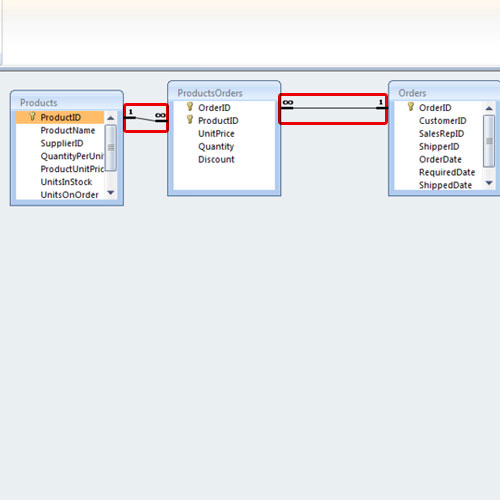The width and height of the screenshot is (500, 500).
Task: Select ProductName field in Products table
Action: click(x=68, y=130)
